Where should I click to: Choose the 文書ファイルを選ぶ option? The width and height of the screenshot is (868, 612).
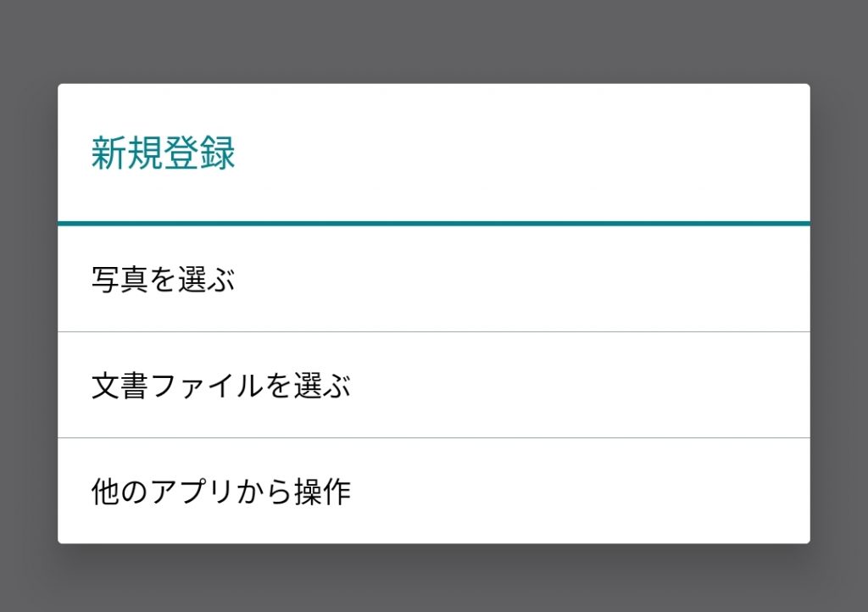220,386
